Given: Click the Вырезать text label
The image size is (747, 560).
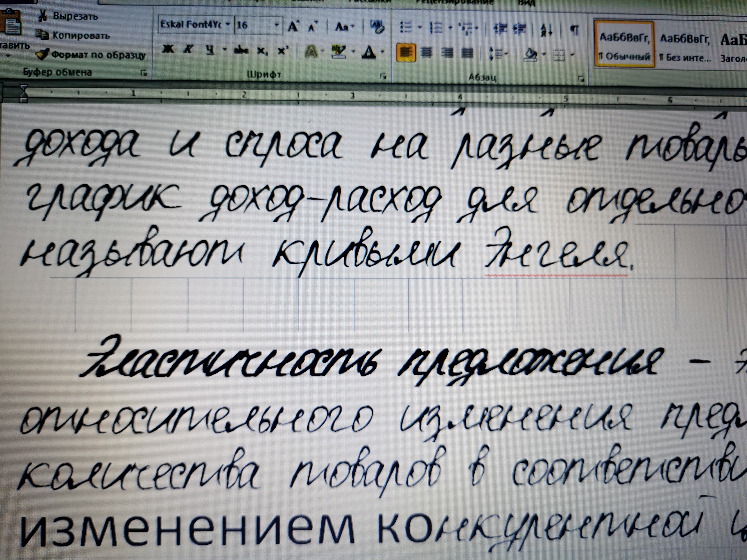Looking at the screenshot, I should [x=75, y=17].
